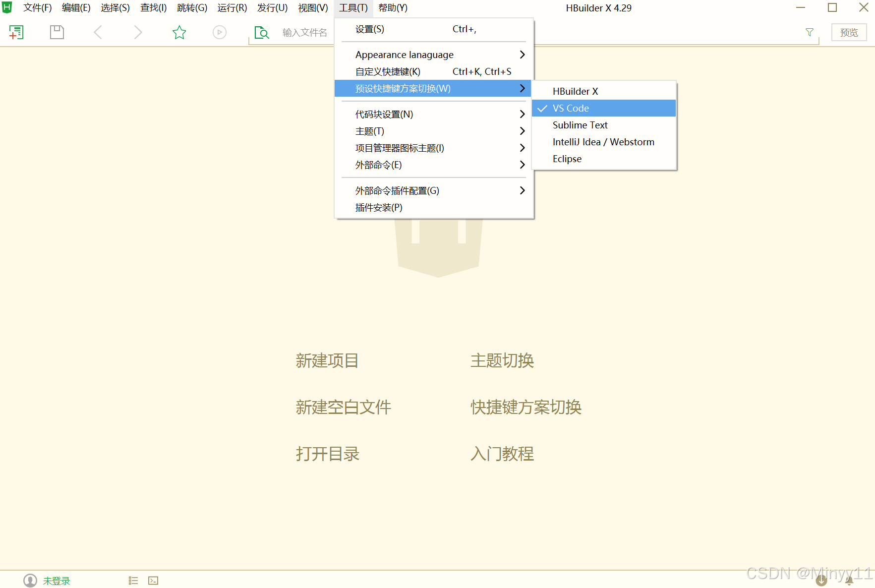
Task: Navigate forward with the right arrow icon
Action: [138, 32]
